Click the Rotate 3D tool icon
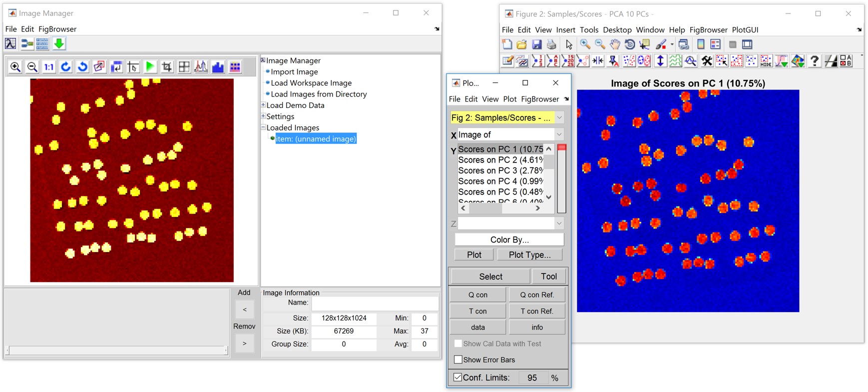868x392 pixels. 630,44
